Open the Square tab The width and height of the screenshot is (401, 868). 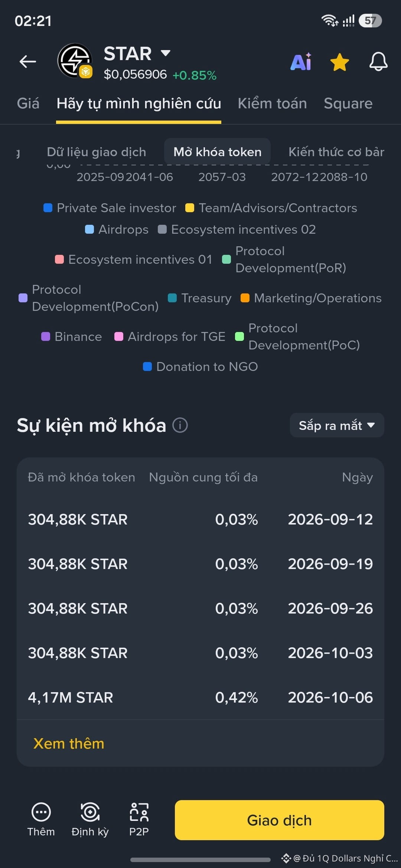pos(348,103)
